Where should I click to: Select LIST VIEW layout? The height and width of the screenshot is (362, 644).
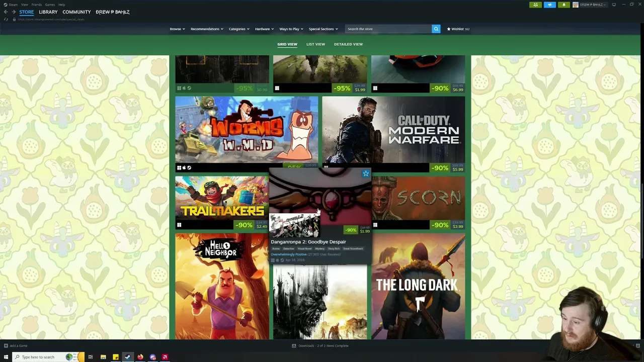tap(315, 44)
